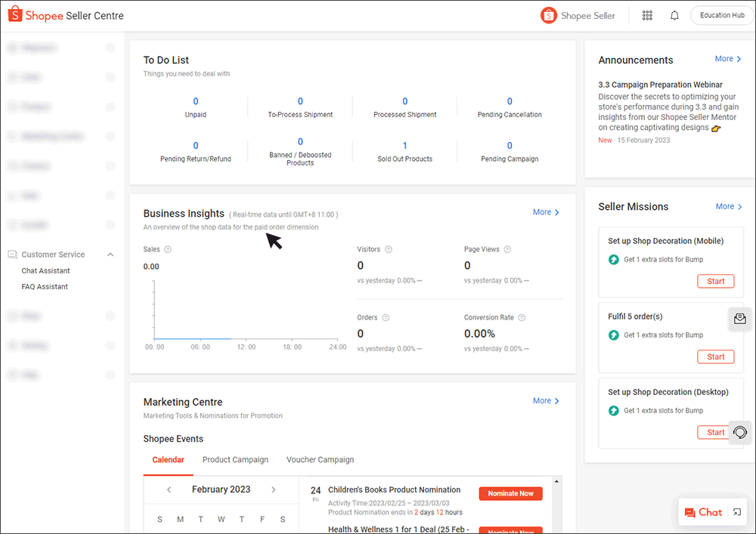Click the Shopee Seller Centre logo

[66, 15]
